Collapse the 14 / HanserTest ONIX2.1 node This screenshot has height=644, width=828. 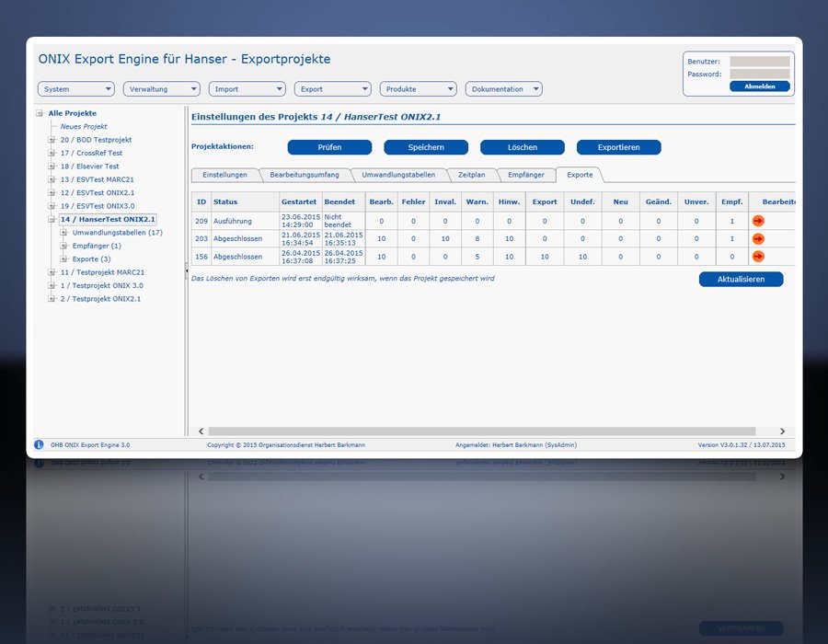(52, 219)
